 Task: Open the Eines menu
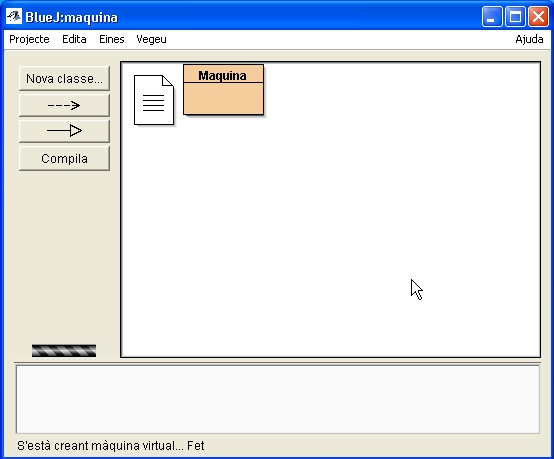[112, 39]
